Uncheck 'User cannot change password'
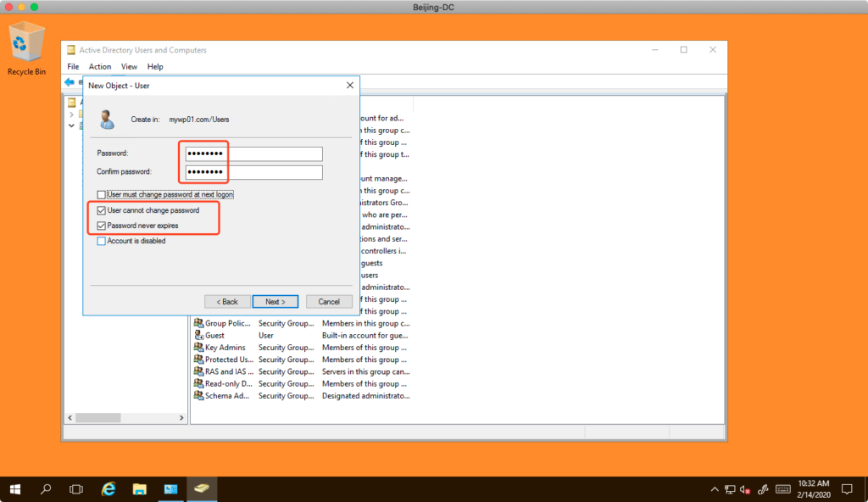The image size is (868, 502). click(102, 210)
